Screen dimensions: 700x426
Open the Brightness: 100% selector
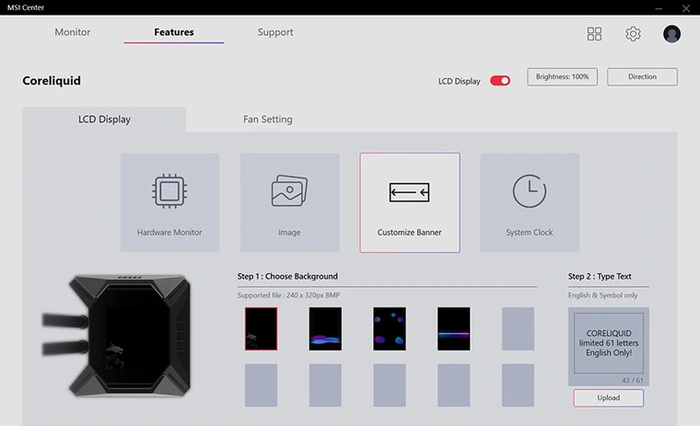click(x=560, y=77)
